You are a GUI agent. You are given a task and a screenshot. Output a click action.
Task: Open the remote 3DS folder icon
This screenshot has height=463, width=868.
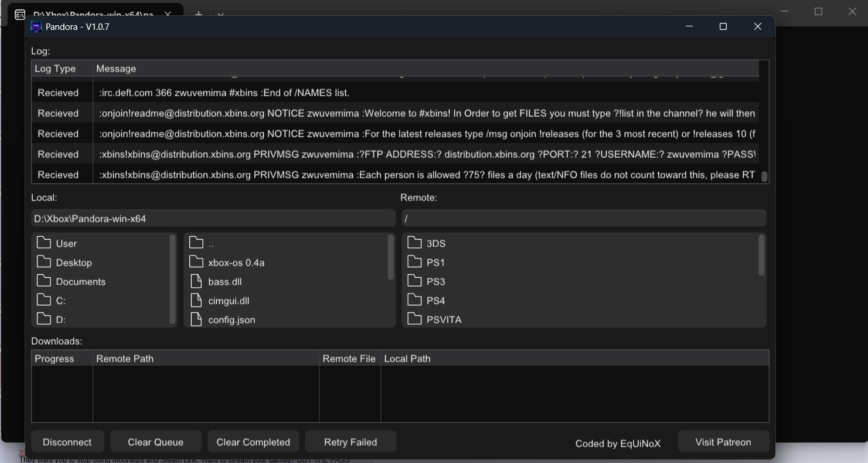(414, 243)
